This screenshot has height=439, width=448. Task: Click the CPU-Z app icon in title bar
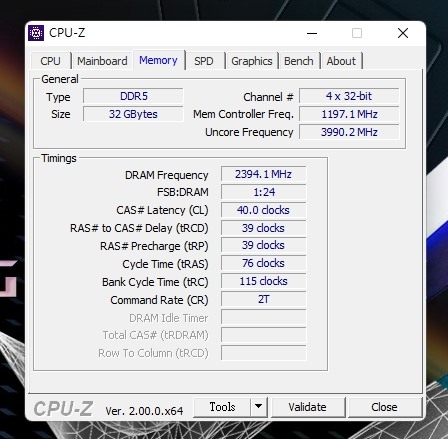point(36,33)
